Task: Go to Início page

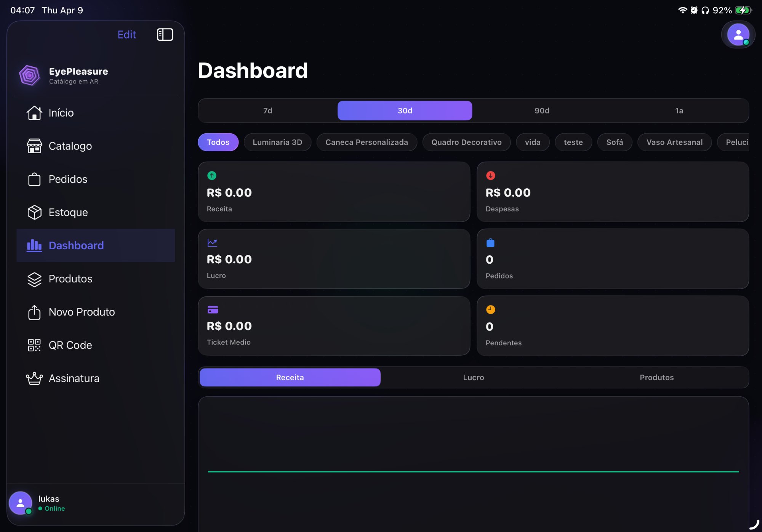Action: click(x=96, y=113)
